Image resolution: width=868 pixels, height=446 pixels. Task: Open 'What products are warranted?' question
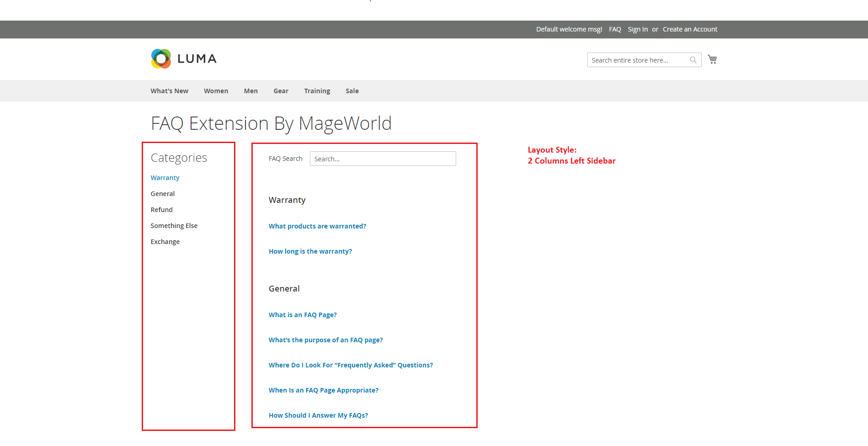tap(318, 226)
